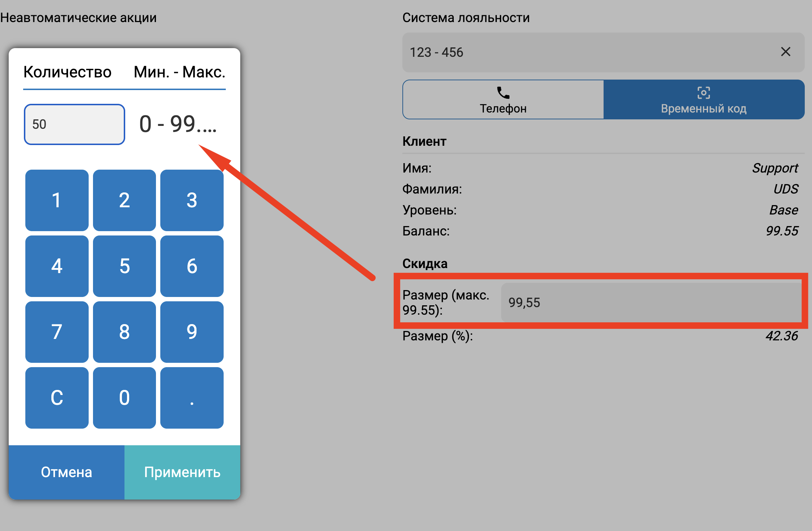Screen dimensions: 812x531
Task: Click the surname value UDS
Action: [x=786, y=189]
